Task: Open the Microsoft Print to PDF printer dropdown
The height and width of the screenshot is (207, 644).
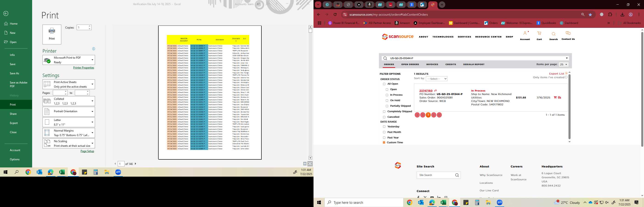Action: 69,60
